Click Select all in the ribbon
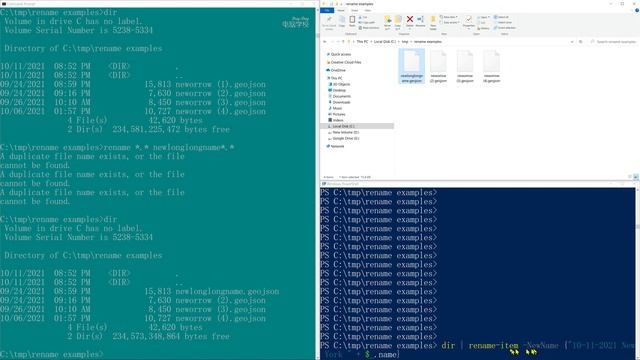Image resolution: width=640 pixels, height=360 pixels. (502, 17)
